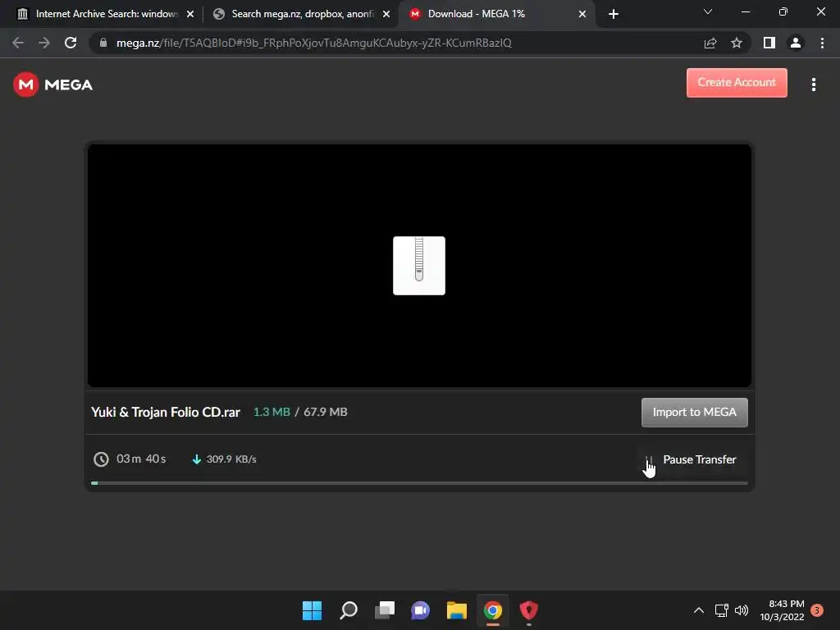This screenshot has height=630, width=840.
Task: Click the MEGA logo
Action: click(52, 84)
